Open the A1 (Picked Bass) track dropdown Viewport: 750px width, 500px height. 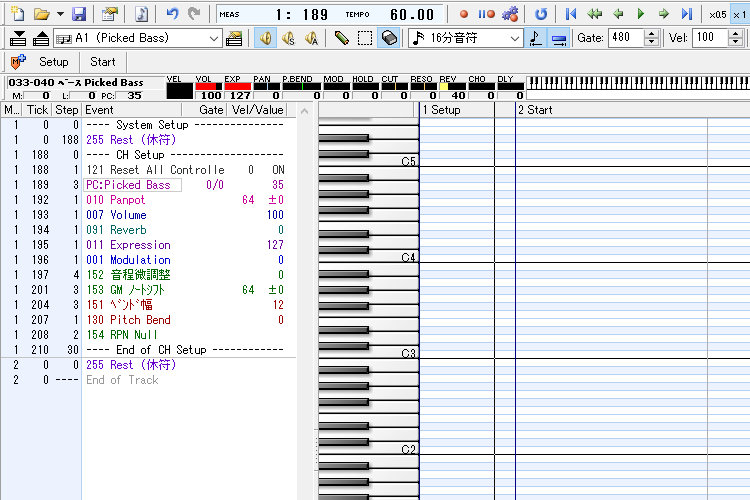click(x=214, y=38)
